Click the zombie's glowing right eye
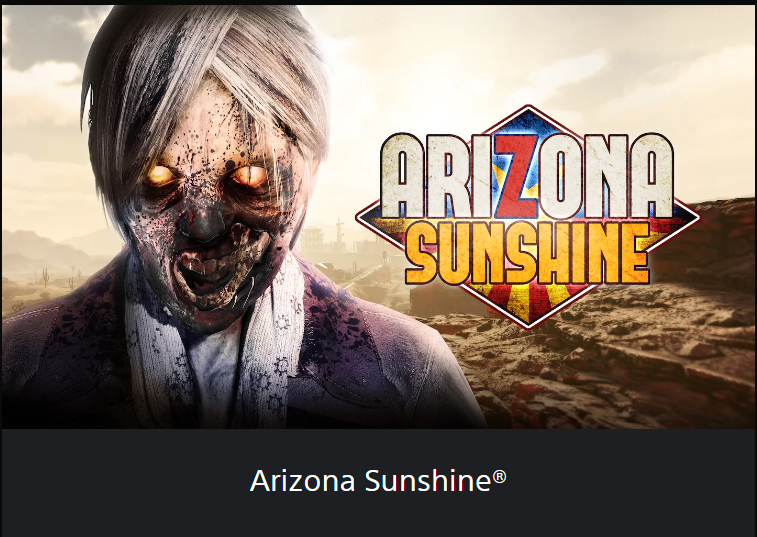The width and height of the screenshot is (757, 537). tap(250, 176)
